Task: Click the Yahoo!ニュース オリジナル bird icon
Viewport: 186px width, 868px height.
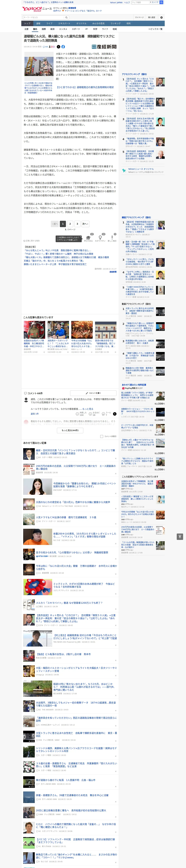Action: click(x=124, y=171)
